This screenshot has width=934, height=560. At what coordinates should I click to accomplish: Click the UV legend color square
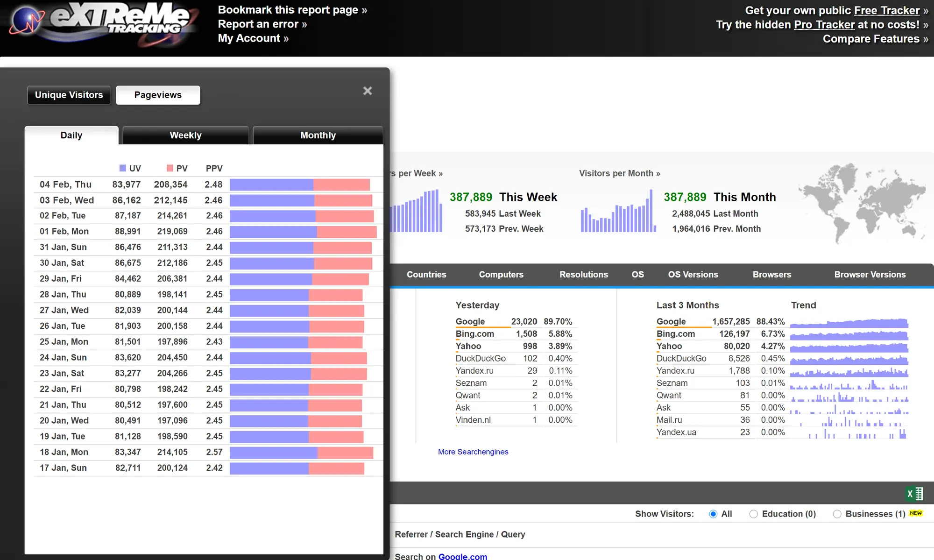tap(123, 168)
